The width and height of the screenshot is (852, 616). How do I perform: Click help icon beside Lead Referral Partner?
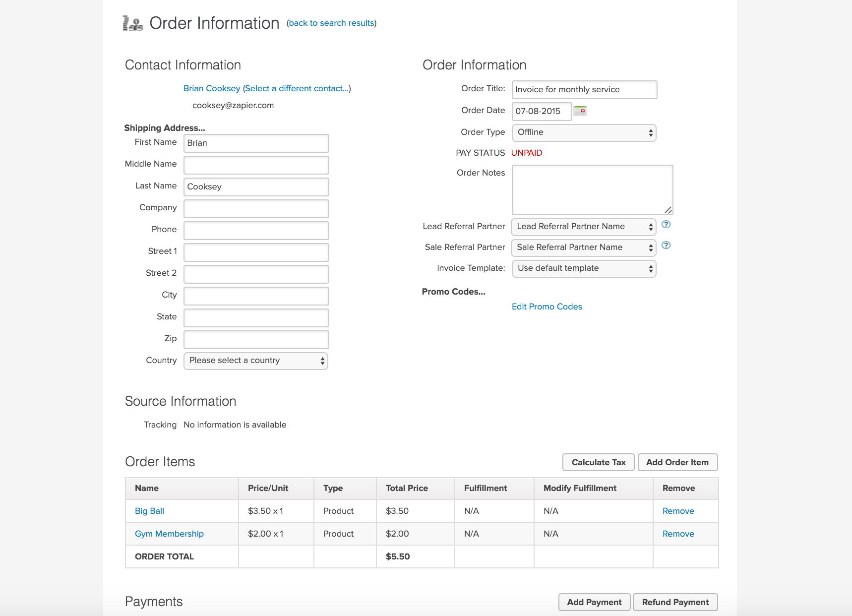tap(666, 225)
